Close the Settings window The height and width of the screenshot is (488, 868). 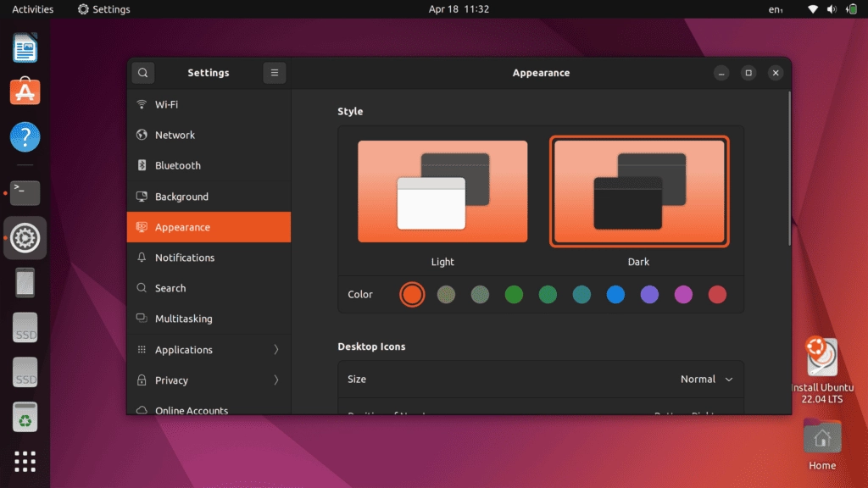click(x=776, y=73)
